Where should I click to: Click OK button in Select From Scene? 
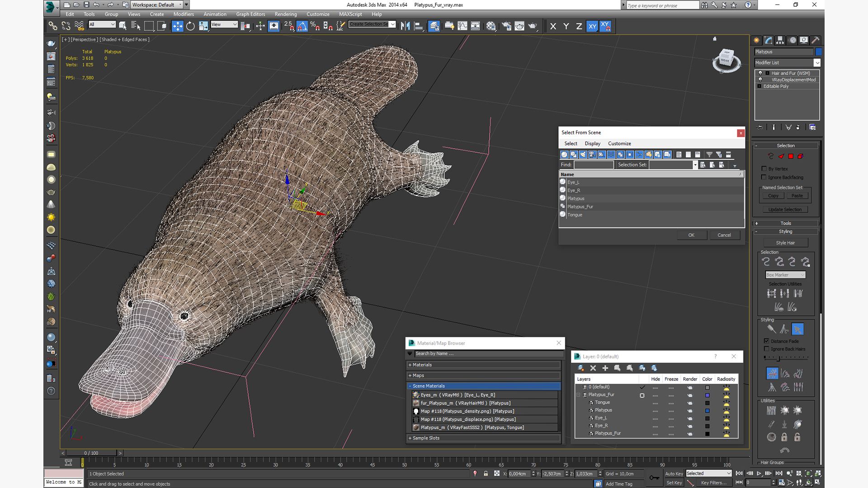tap(691, 235)
